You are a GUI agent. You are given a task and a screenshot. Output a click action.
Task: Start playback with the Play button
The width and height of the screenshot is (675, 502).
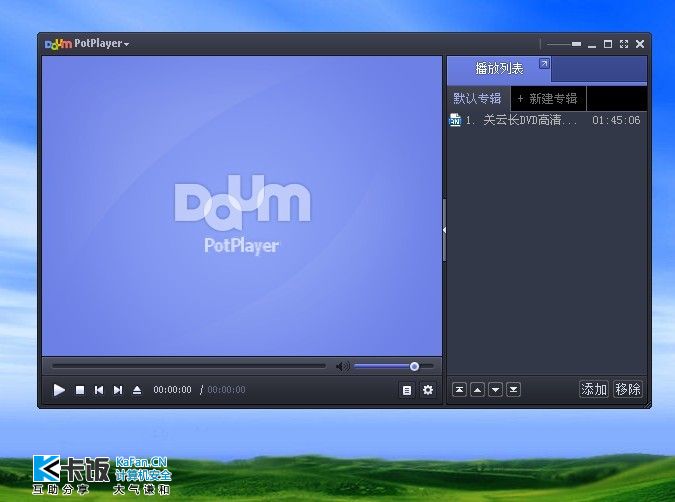tap(59, 390)
